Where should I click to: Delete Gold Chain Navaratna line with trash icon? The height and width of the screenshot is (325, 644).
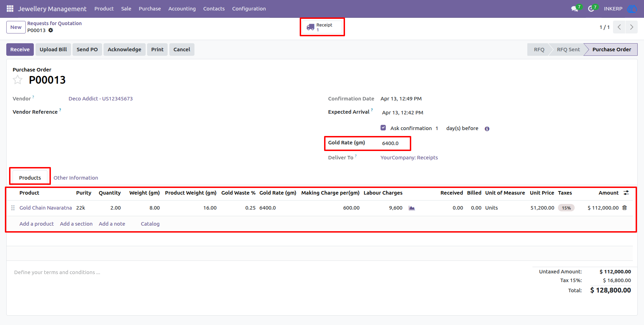[x=624, y=208]
